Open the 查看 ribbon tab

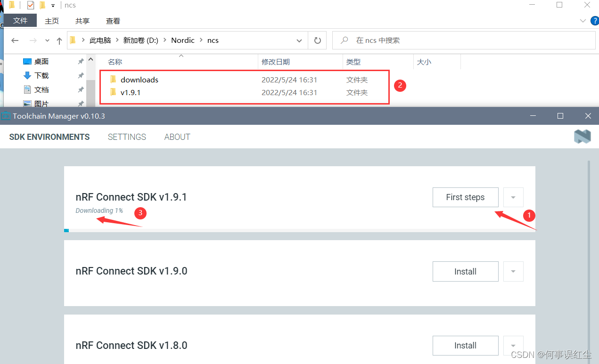tap(113, 21)
